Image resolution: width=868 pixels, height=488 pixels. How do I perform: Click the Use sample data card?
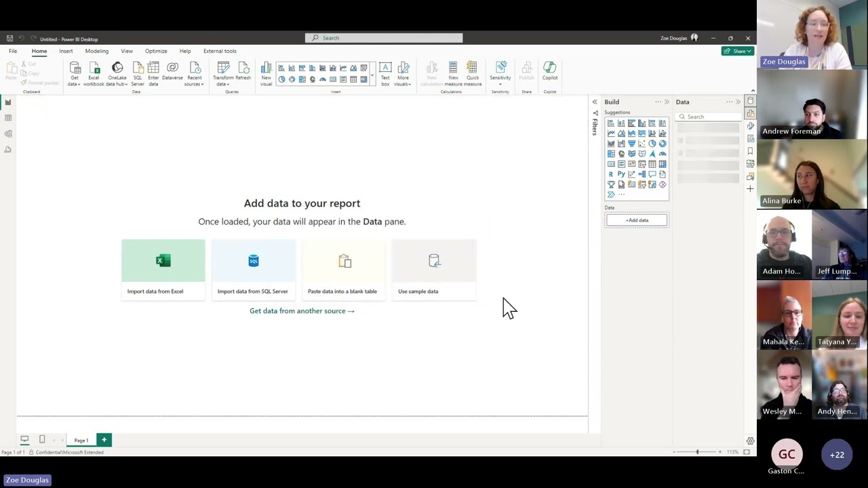click(x=434, y=270)
